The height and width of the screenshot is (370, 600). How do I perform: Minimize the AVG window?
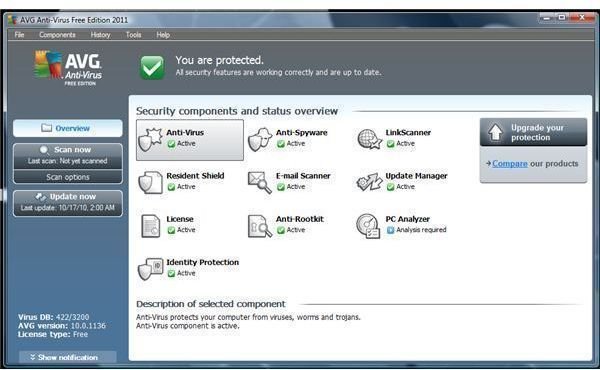[547, 18]
